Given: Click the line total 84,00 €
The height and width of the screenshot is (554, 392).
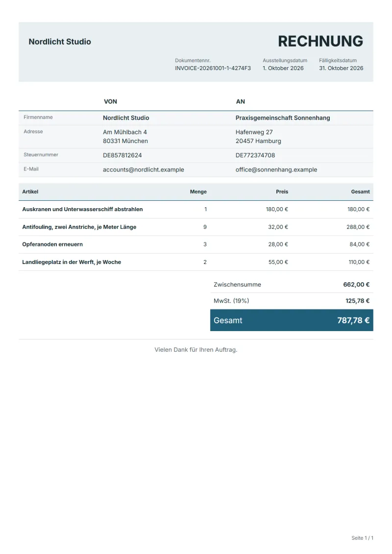Looking at the screenshot, I should [x=360, y=244].
